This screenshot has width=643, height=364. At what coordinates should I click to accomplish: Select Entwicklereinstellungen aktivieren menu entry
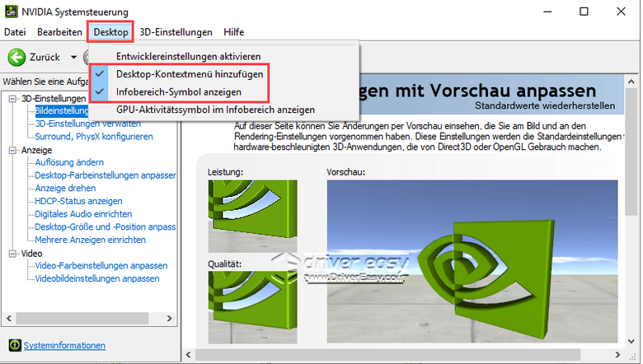point(224,56)
